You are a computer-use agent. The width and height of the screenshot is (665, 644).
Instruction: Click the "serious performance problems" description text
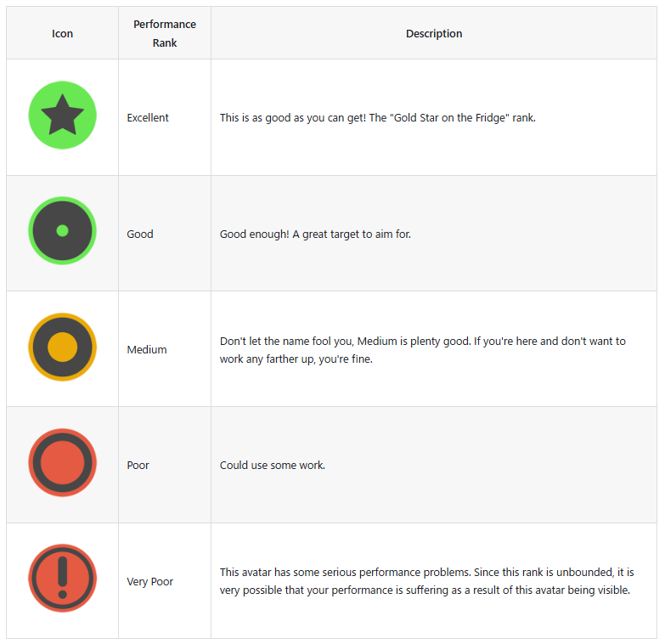[x=426, y=581]
